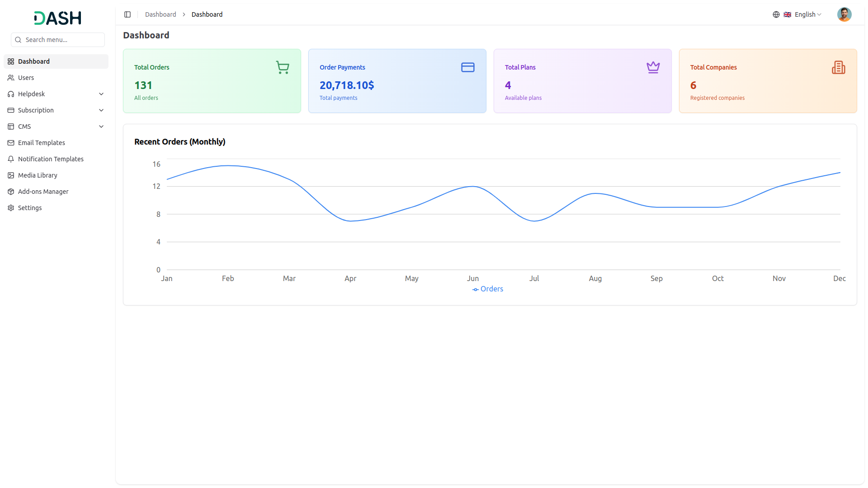Click the globe language icon
This screenshot has height=488, width=868.
coord(776,14)
